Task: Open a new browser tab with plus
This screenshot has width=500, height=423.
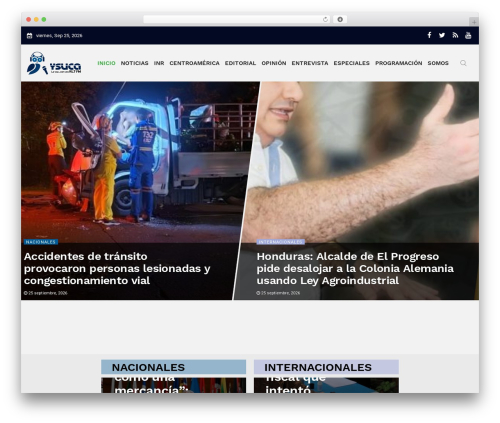Action: (474, 22)
